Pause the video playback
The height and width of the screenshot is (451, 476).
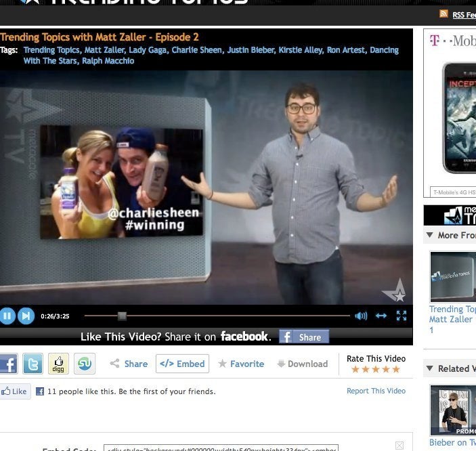point(7,316)
